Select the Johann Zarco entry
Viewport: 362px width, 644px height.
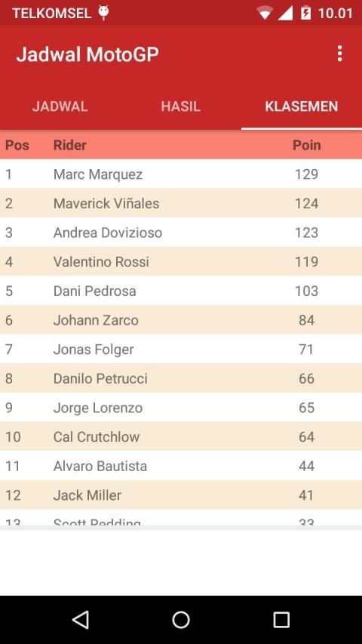[181, 320]
